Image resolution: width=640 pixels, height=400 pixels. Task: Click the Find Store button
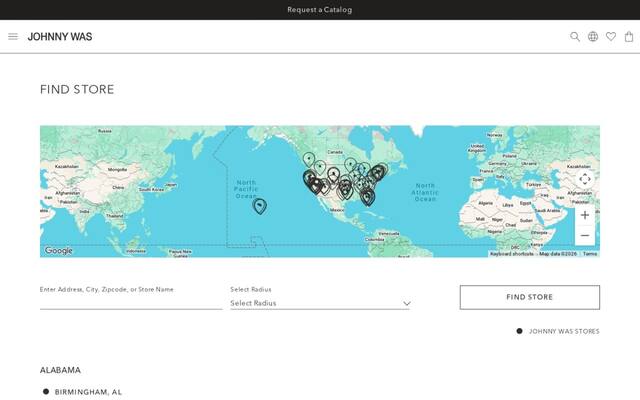pyautogui.click(x=530, y=297)
